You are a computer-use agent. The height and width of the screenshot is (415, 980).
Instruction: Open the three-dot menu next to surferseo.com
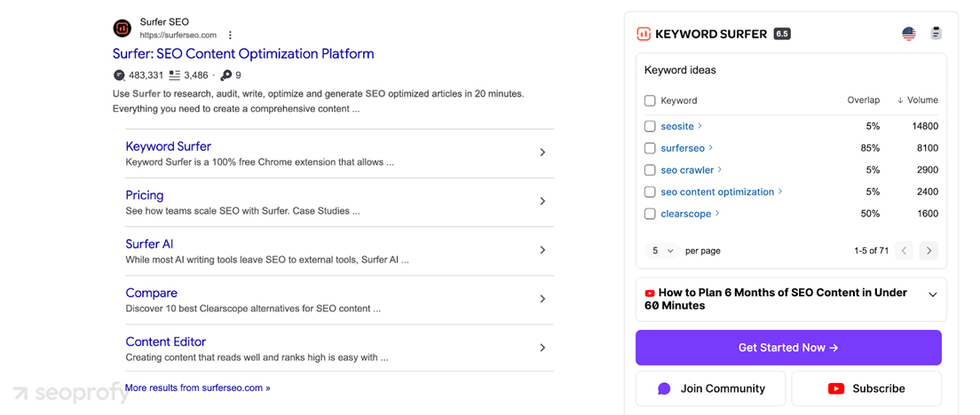(230, 35)
